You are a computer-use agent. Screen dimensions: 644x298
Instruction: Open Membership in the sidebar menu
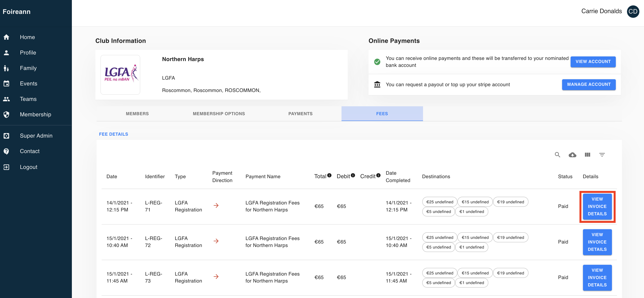click(36, 115)
